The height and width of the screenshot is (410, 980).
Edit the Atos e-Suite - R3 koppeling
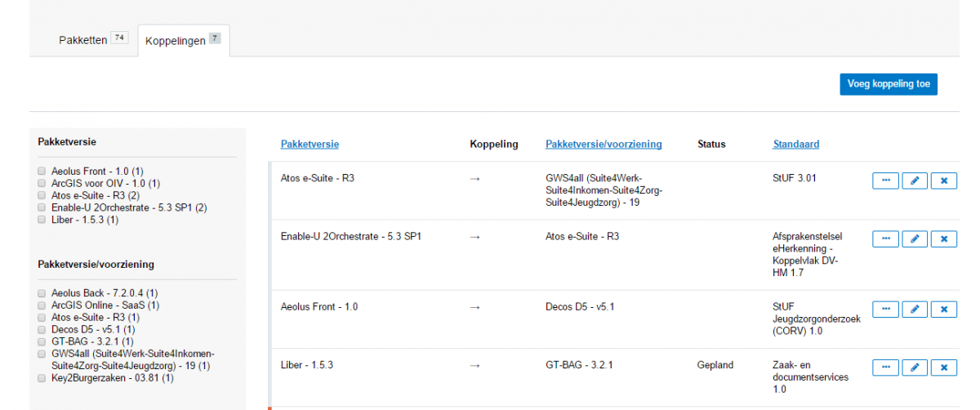click(x=915, y=180)
